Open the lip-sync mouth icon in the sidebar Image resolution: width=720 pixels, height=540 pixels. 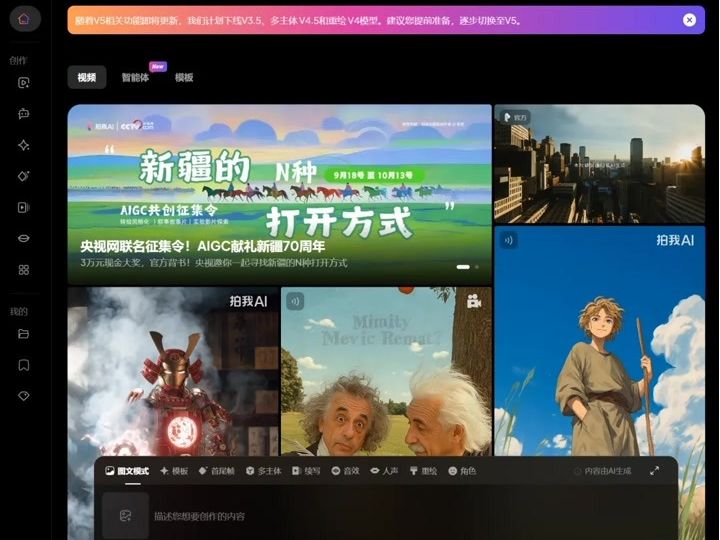(x=24, y=239)
